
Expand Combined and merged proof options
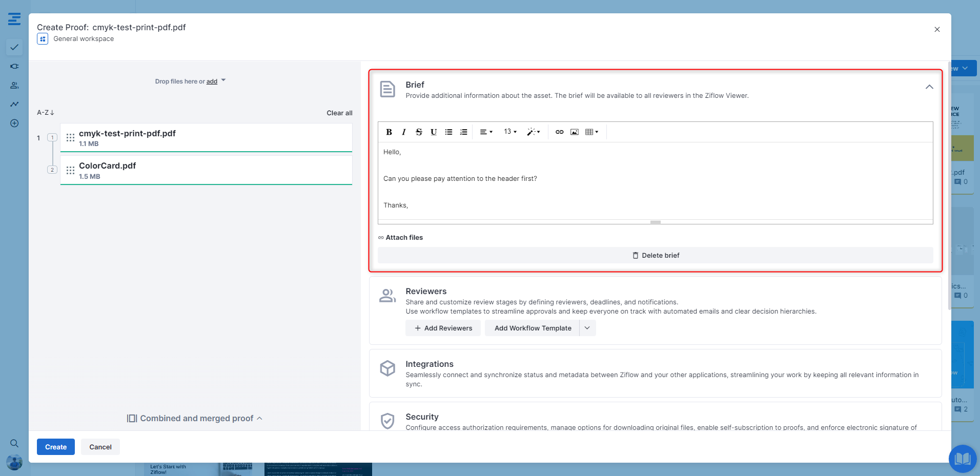195,418
